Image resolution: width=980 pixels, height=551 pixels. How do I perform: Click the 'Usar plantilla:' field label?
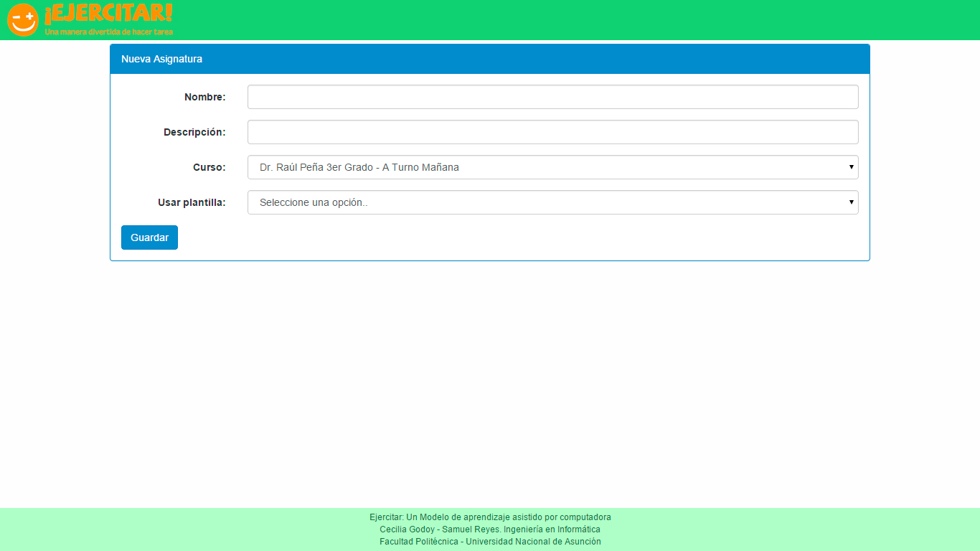tap(192, 202)
